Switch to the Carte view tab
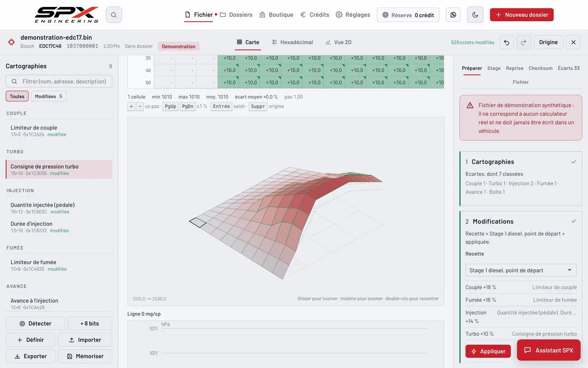The width and height of the screenshot is (588, 368). click(248, 42)
